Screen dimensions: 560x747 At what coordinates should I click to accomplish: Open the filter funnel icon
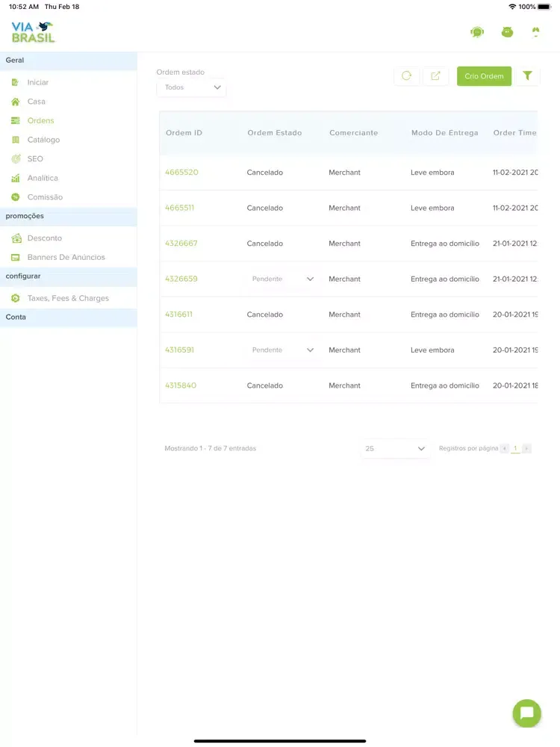coord(527,75)
